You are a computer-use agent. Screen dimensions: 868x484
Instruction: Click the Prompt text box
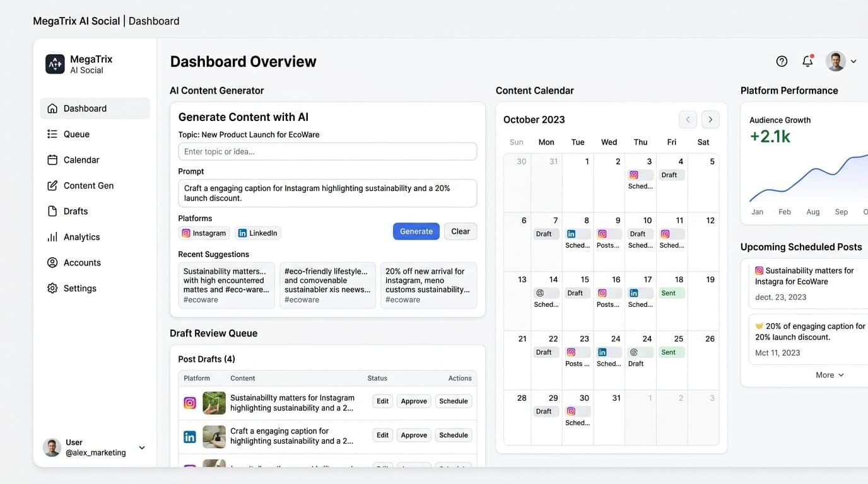(327, 193)
